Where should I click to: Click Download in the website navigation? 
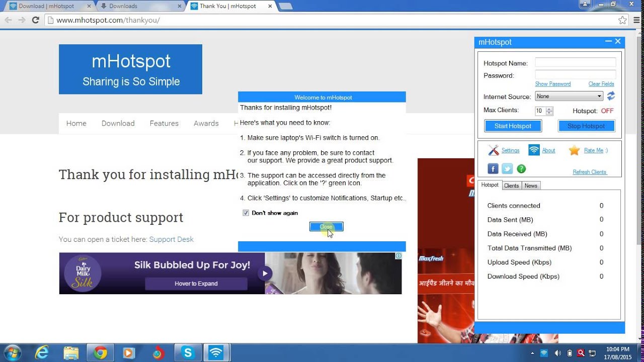(118, 123)
